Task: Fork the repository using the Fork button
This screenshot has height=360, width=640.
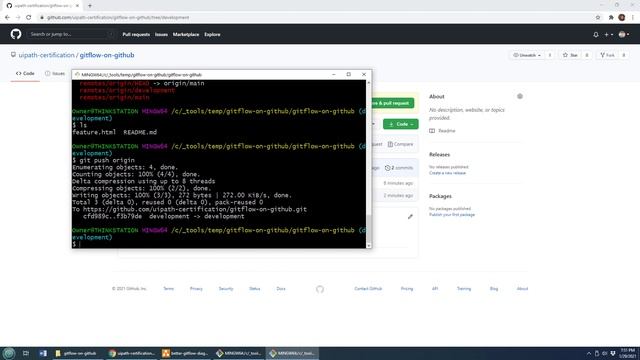Action: (x=607, y=55)
